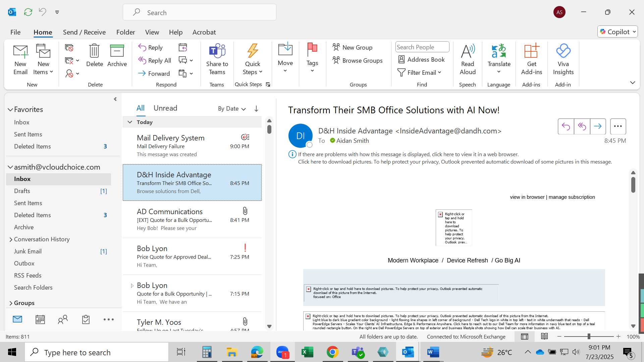Viewport: 644px width, 362px height.
Task: Switch to Reading view in status bar
Action: (x=544, y=336)
